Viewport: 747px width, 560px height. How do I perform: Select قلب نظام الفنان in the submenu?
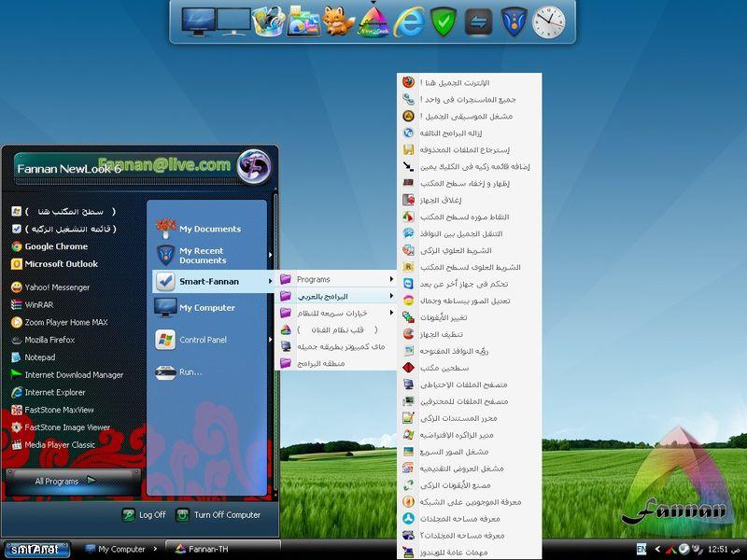pyautogui.click(x=336, y=329)
